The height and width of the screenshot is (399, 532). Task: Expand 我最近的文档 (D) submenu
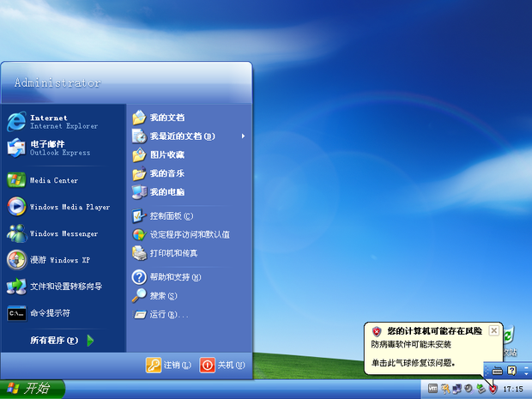click(189, 136)
